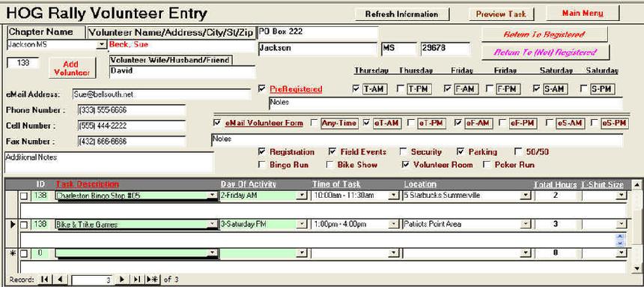Create new record asterisk navigation icon
The height and width of the screenshot is (287, 644).
pyautogui.click(x=152, y=280)
